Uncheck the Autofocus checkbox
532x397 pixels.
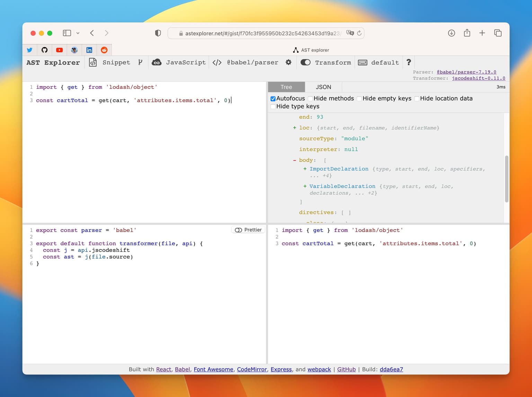(x=273, y=98)
